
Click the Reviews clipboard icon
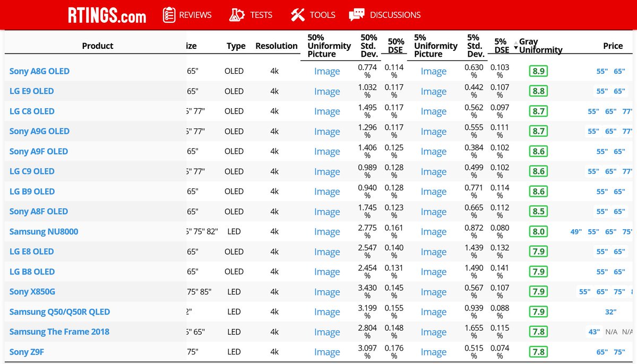click(169, 15)
